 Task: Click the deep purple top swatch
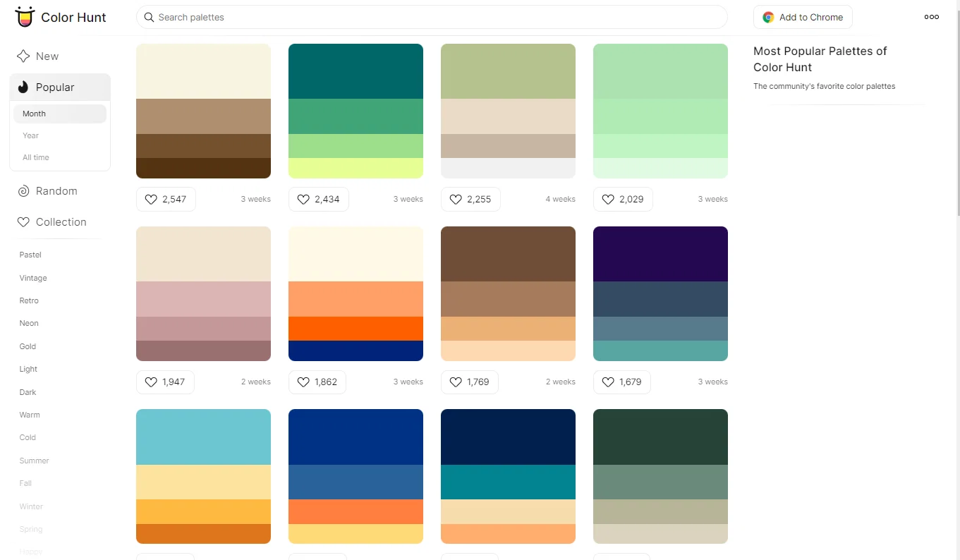point(660,254)
